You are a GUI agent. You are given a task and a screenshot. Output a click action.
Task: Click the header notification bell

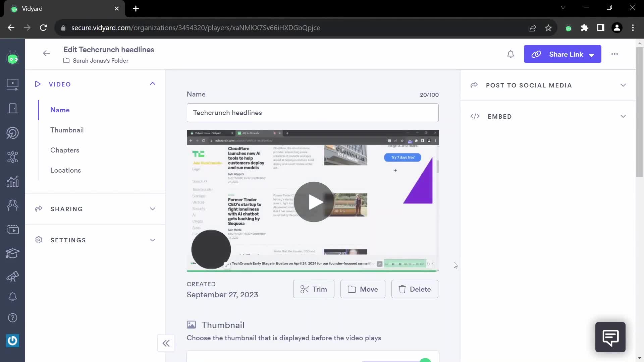tap(511, 54)
